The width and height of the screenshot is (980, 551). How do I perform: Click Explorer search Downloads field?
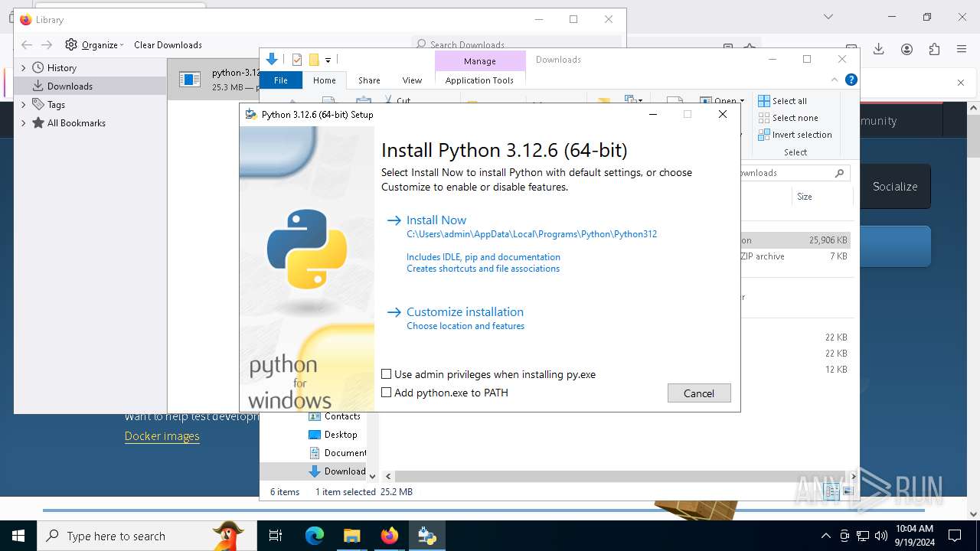point(794,173)
